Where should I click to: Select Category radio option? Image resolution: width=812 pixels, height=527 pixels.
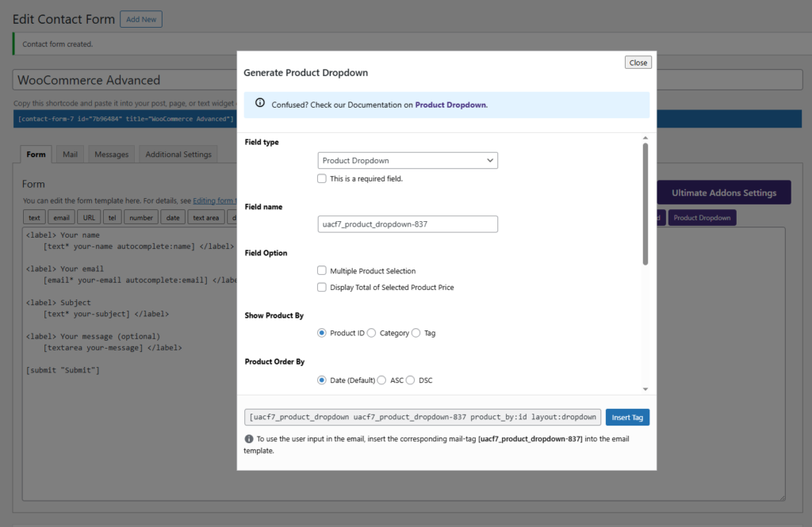371,333
